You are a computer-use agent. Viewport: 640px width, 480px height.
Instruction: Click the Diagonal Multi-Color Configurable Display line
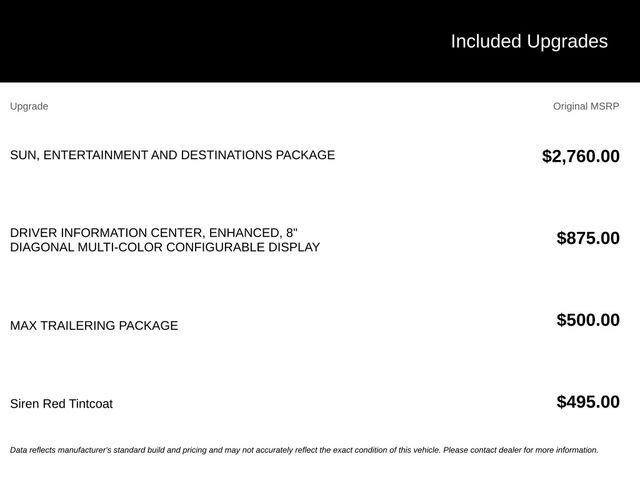click(x=165, y=247)
